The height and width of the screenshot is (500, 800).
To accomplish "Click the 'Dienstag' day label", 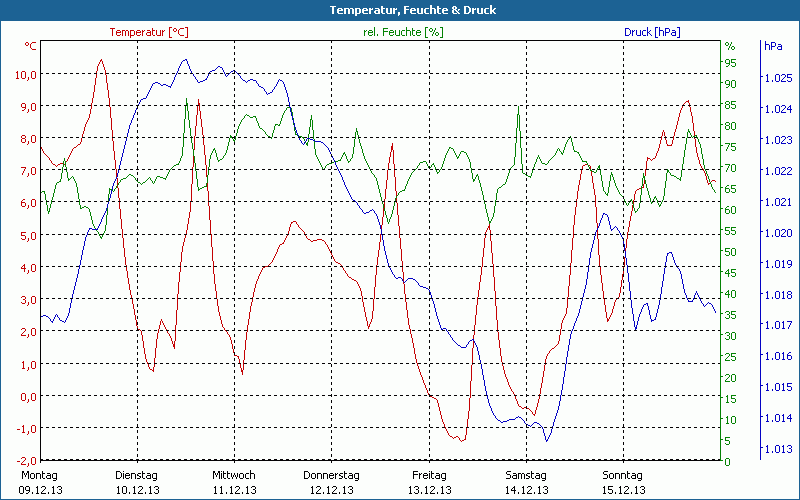I will [x=136, y=476].
